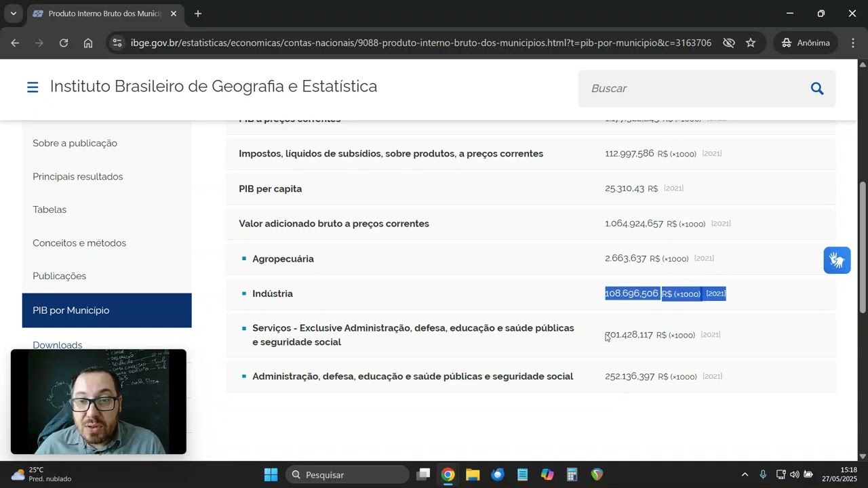Click the page vertical scrollbar thumb

(x=863, y=247)
